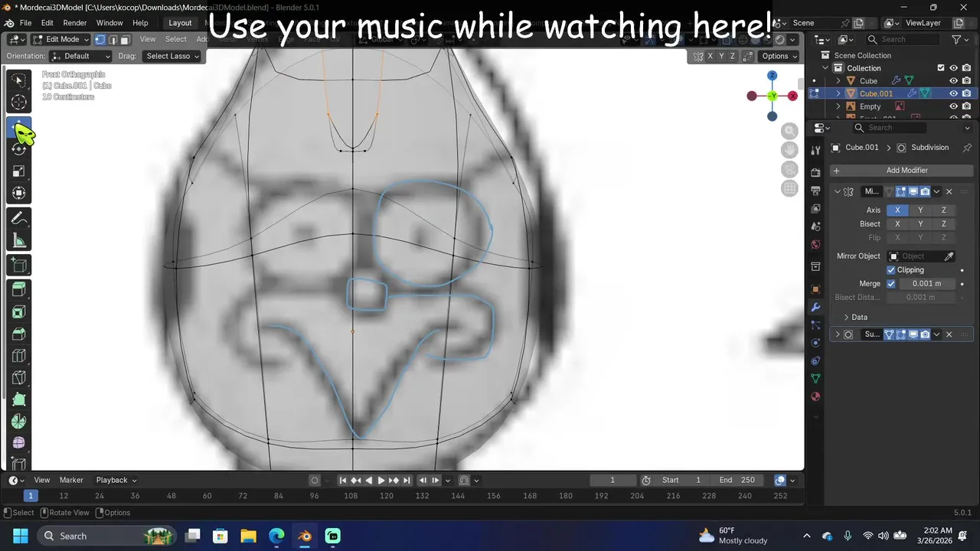Open the Render menu
Image resolution: width=980 pixels, height=551 pixels.
point(75,23)
